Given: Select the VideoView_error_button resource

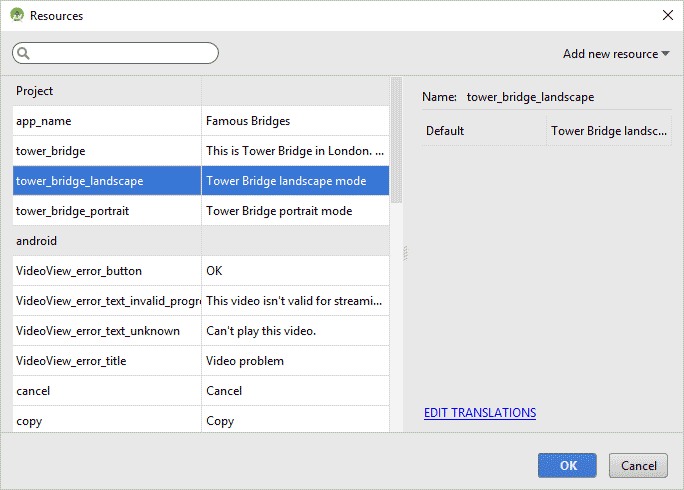Looking at the screenshot, I should [106, 271].
